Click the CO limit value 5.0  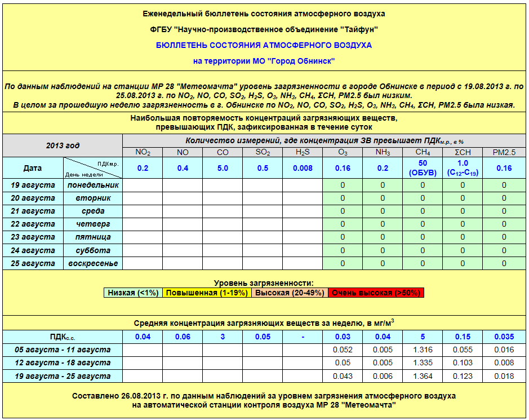223,168
